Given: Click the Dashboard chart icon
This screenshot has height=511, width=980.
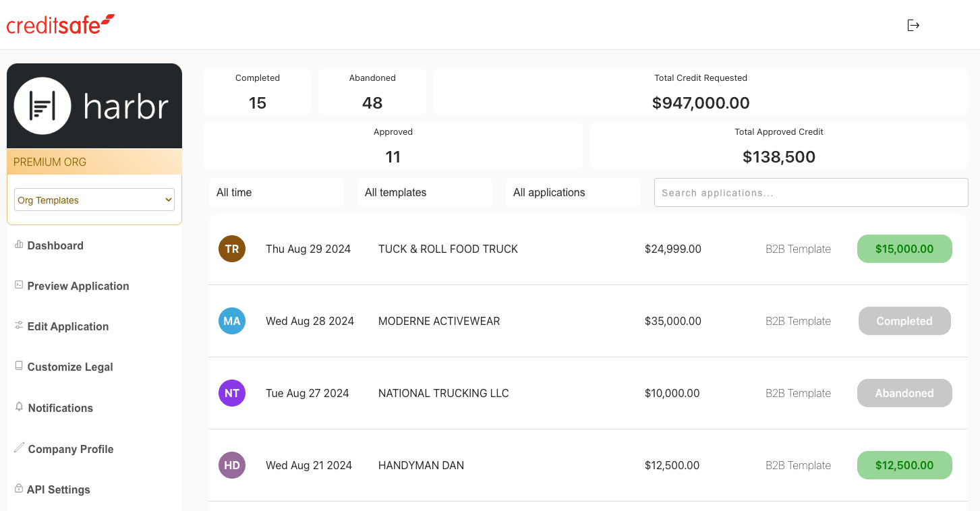Looking at the screenshot, I should (19, 245).
